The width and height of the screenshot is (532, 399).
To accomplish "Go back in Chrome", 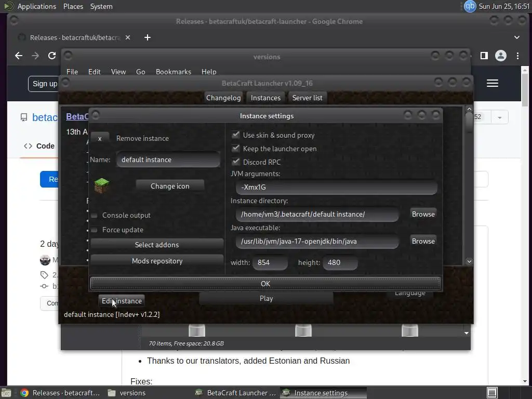I will tap(19, 56).
